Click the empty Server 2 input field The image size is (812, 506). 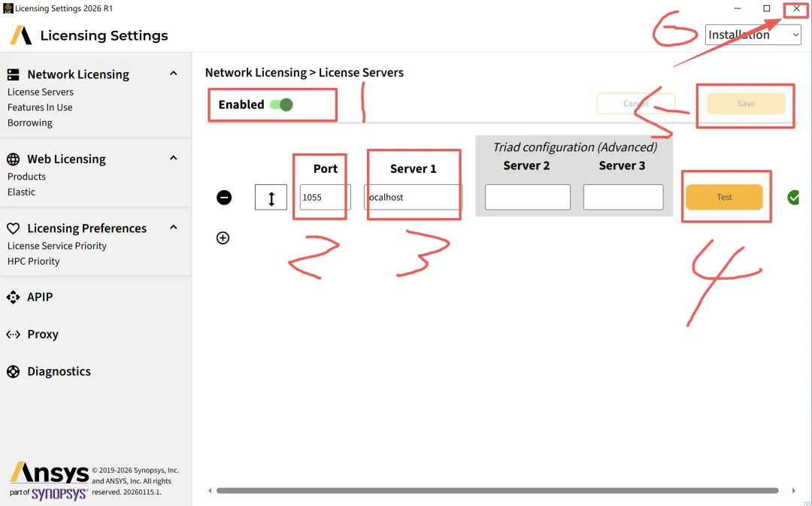click(x=528, y=197)
